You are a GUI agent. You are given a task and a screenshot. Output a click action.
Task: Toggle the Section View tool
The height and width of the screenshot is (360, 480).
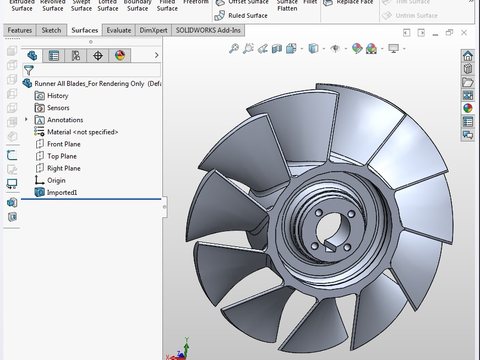pyautogui.click(x=277, y=49)
